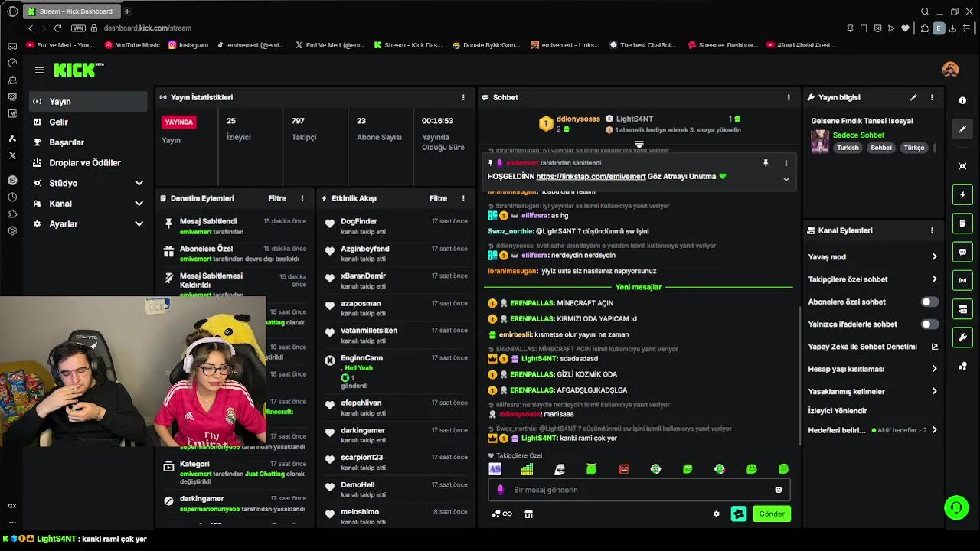Open a new browser tab
Viewport: 980px width, 551px height.
pos(127,11)
